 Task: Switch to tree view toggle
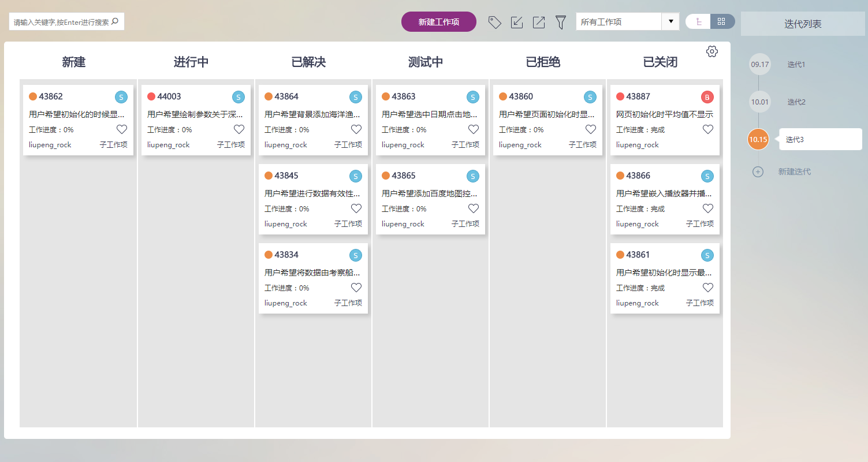coord(698,21)
